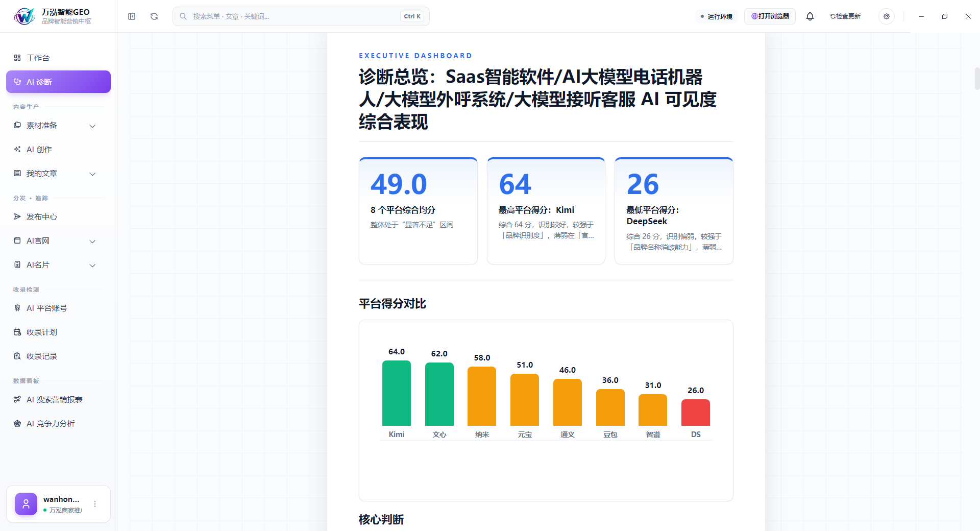Image resolution: width=980 pixels, height=531 pixels.
Task: Open AI 竞争力分析
Action: click(x=58, y=423)
